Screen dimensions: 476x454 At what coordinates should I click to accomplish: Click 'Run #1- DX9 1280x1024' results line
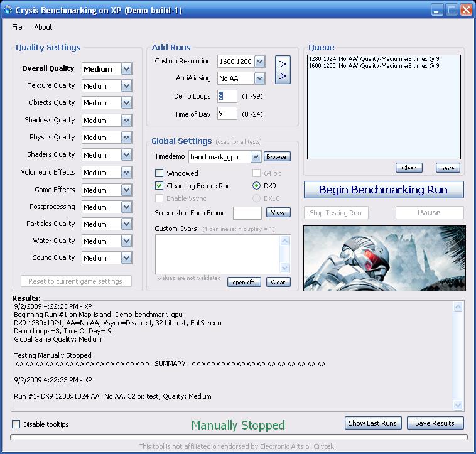point(112,396)
